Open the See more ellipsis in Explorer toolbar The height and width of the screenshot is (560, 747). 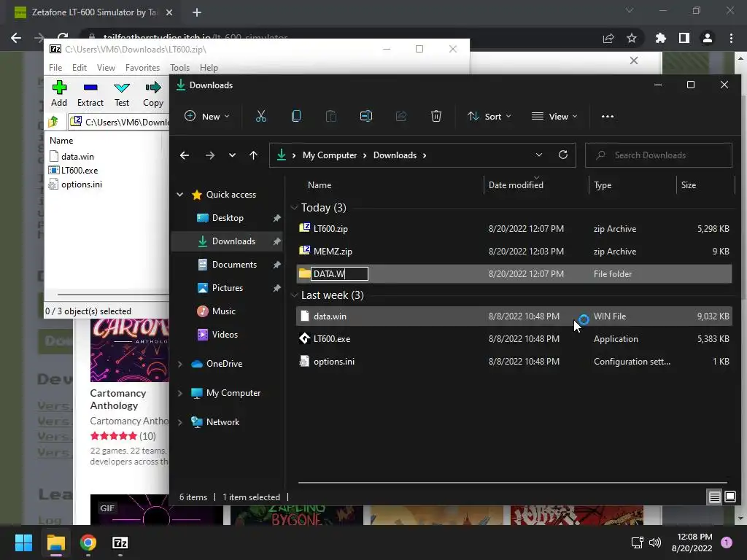click(608, 116)
